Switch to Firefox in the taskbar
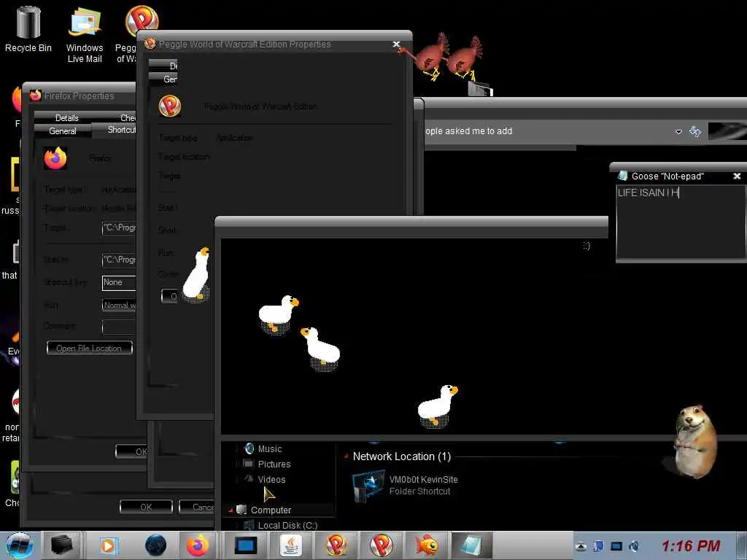 pos(198,545)
